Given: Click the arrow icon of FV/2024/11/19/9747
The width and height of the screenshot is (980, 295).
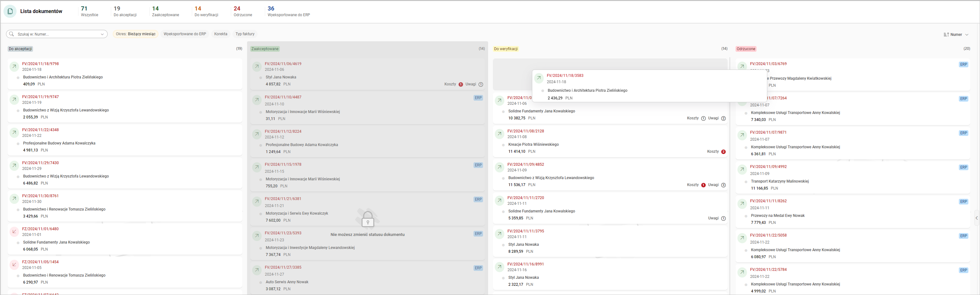Looking at the screenshot, I should point(14,100).
